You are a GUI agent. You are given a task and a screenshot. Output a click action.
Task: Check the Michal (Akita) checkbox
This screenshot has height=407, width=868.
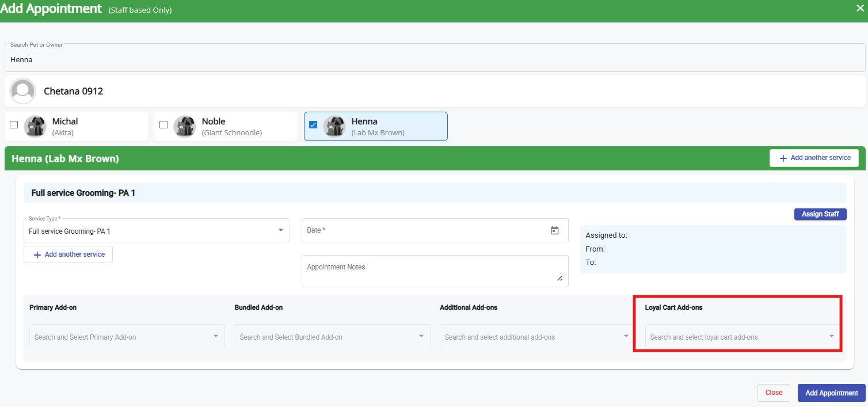pos(14,124)
